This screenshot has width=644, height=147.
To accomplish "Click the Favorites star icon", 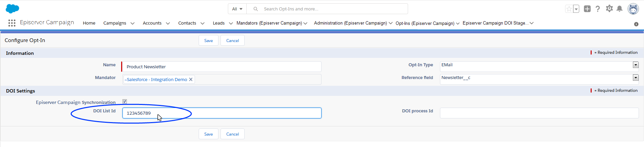I will 569,9.
